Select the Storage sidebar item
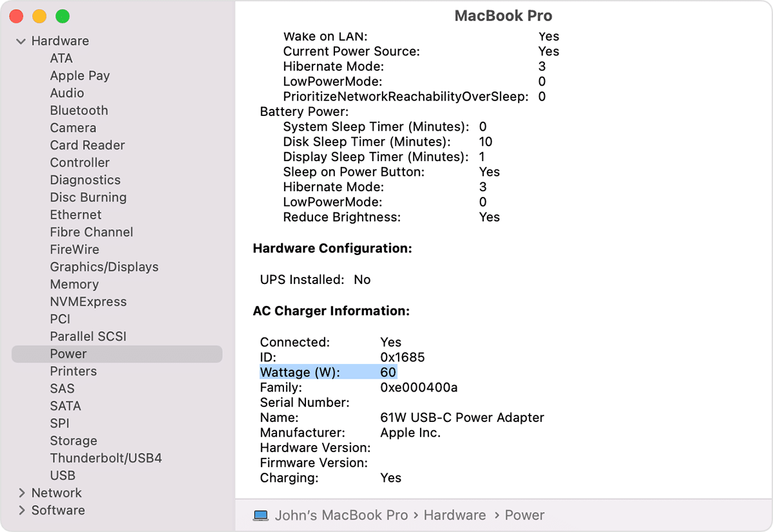 tap(73, 441)
